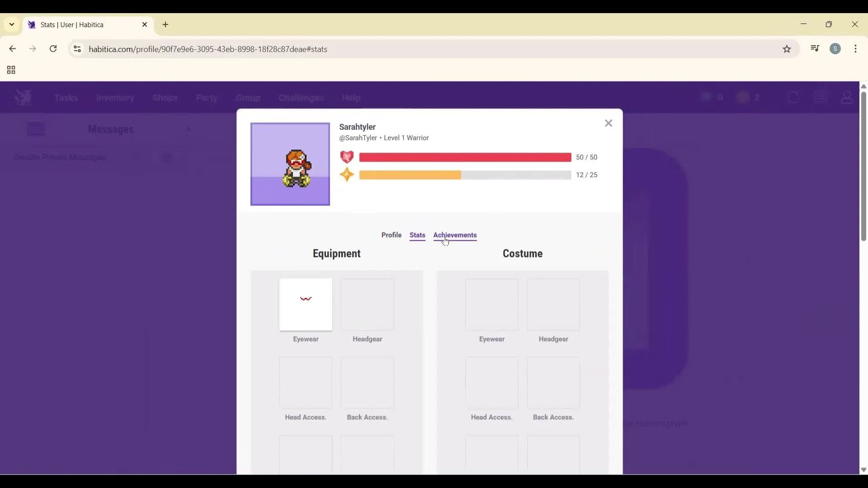Toggle the checkbox next to Messages
This screenshot has width=868, height=488.
click(36, 129)
